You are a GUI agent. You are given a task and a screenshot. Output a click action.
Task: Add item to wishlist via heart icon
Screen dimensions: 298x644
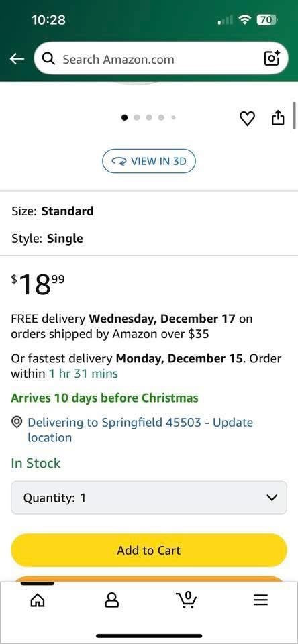[x=246, y=119]
